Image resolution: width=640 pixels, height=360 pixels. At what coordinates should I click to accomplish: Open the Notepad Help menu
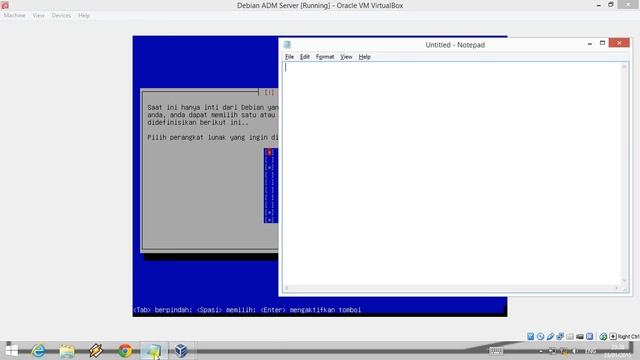click(364, 57)
